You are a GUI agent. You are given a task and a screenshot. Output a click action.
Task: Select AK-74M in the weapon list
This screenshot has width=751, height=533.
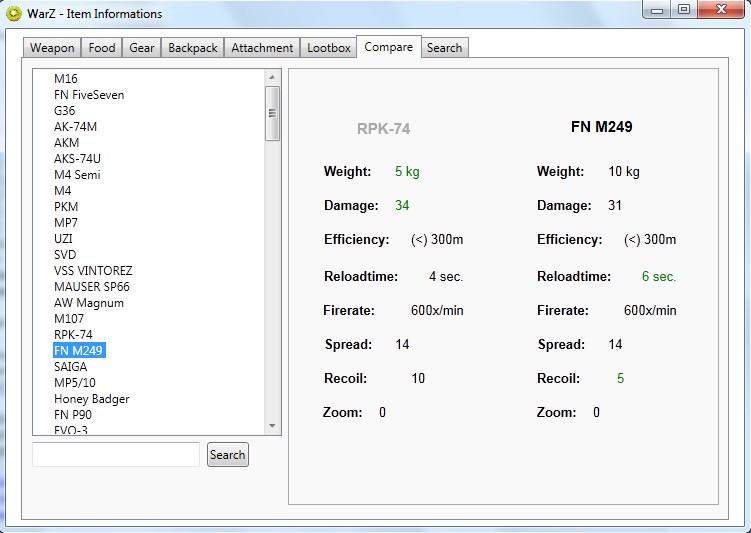click(x=75, y=126)
